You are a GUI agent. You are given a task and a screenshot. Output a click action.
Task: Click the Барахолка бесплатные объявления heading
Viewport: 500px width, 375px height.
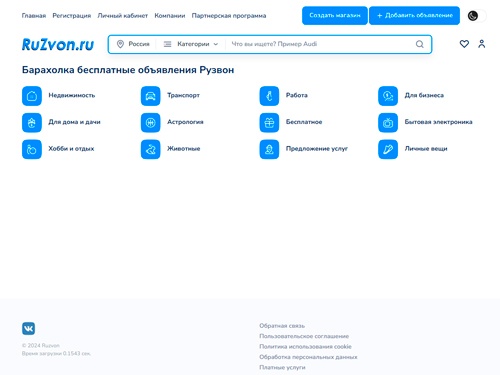[x=128, y=70]
